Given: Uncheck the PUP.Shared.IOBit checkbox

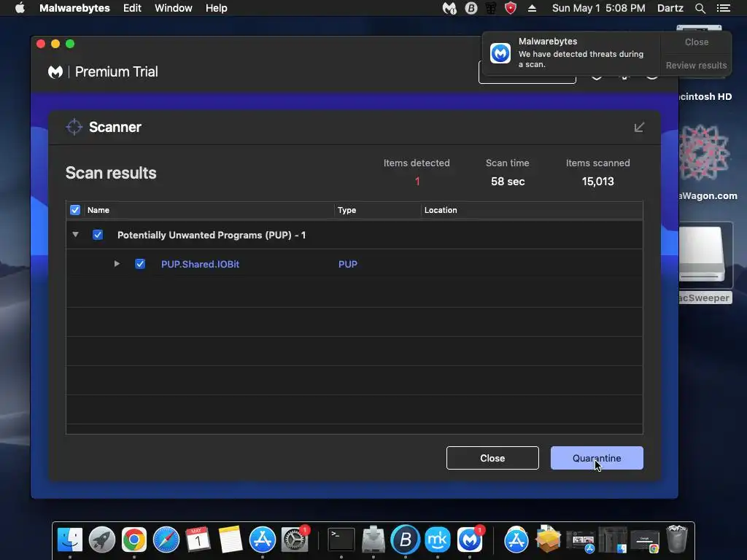Looking at the screenshot, I should point(140,264).
